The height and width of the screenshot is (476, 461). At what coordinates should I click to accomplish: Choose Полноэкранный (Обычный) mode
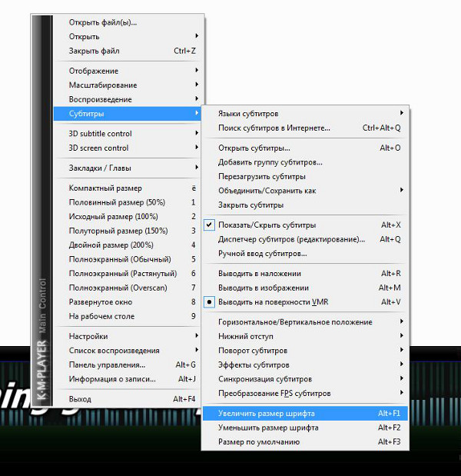pyautogui.click(x=127, y=259)
